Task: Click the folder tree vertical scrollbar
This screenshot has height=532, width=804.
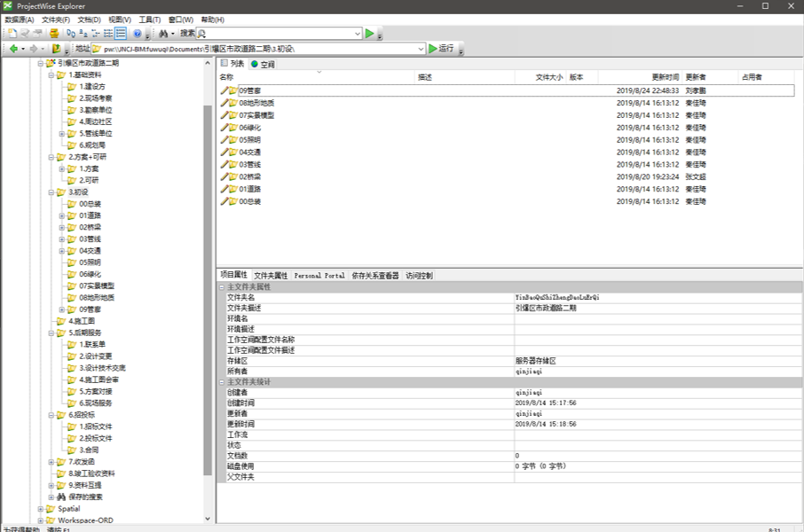Action: click(208, 266)
